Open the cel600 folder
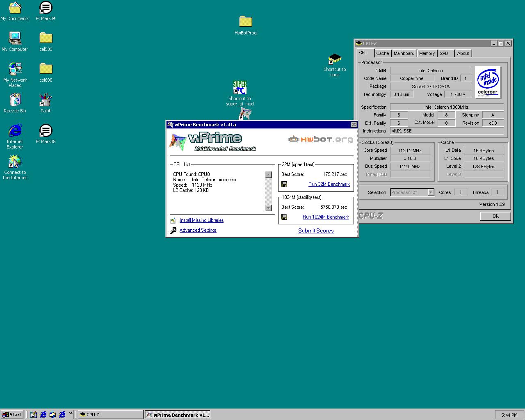 coord(46,73)
